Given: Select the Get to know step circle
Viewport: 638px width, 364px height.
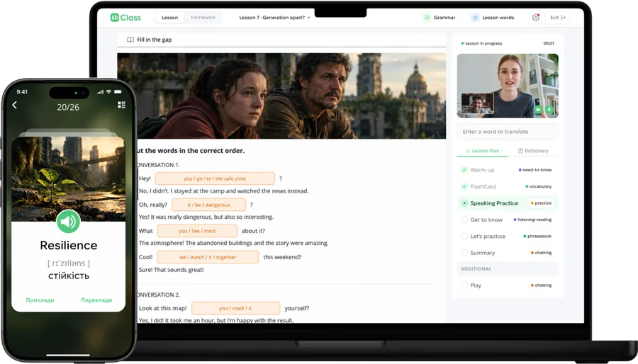Looking at the screenshot, I should [464, 220].
